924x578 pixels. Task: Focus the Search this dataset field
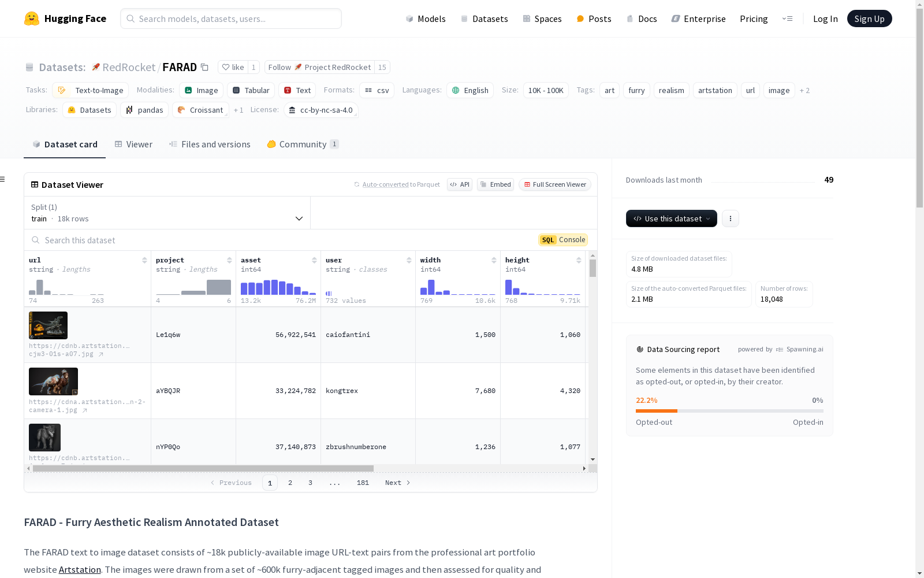281,240
